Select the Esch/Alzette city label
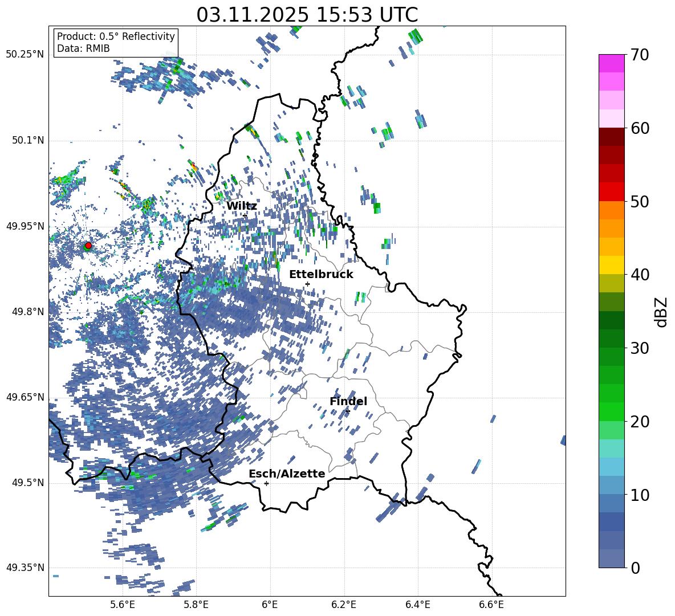 tap(286, 474)
